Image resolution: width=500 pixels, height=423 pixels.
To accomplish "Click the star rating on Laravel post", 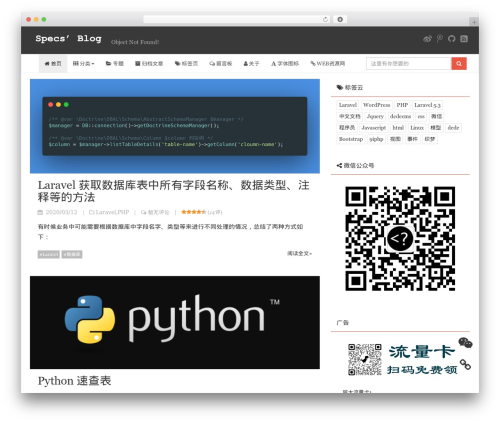I will click(193, 212).
